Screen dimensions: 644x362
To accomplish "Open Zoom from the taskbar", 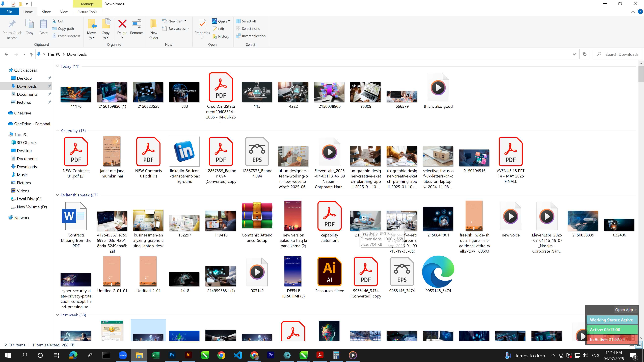I will 123,355.
